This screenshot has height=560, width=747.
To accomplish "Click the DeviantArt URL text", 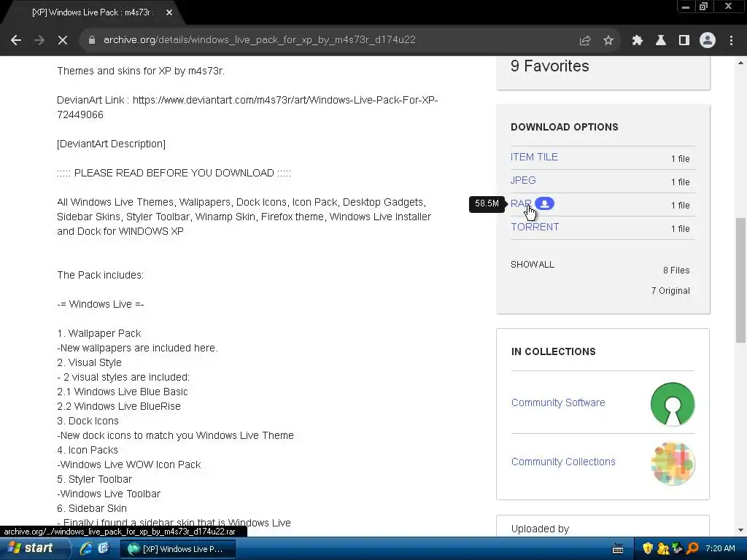I will click(247, 108).
